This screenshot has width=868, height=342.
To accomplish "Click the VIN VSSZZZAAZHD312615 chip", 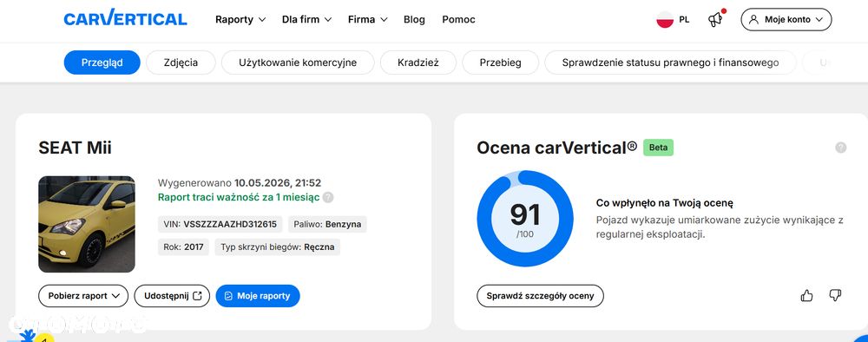I will tap(220, 224).
